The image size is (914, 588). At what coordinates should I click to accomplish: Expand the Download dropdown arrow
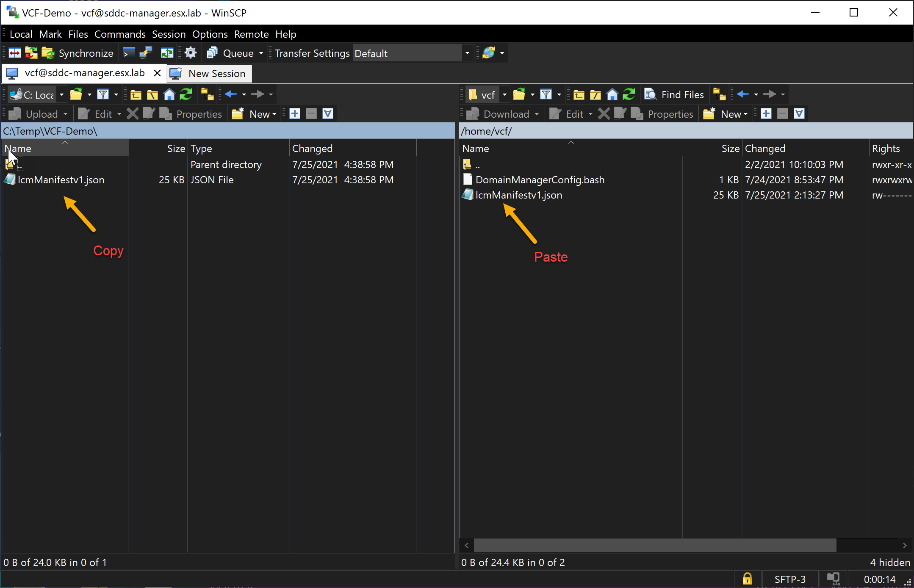537,114
